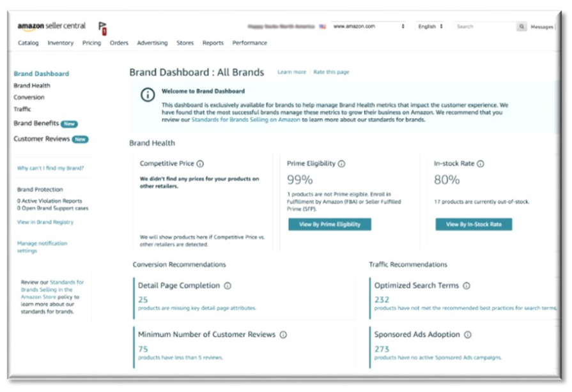
Task: Click the 99% Prime Eligibility value
Action: click(x=300, y=180)
